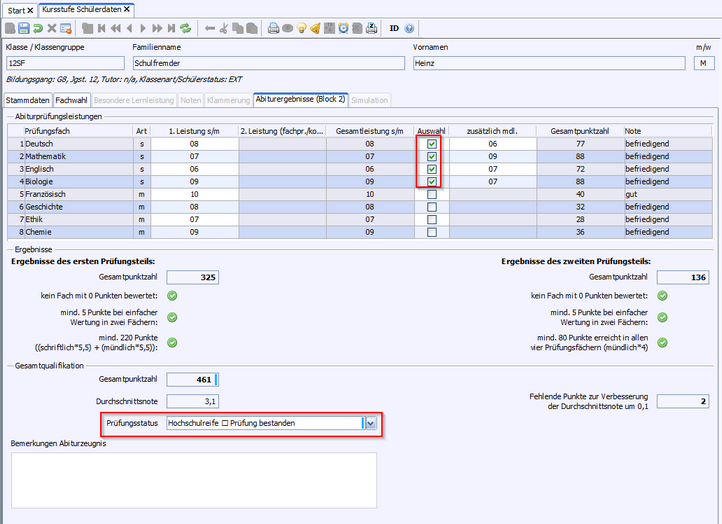Open the Prüfungsstatus dropdown arrow
Image resolution: width=722 pixels, height=524 pixels.
pyautogui.click(x=370, y=423)
